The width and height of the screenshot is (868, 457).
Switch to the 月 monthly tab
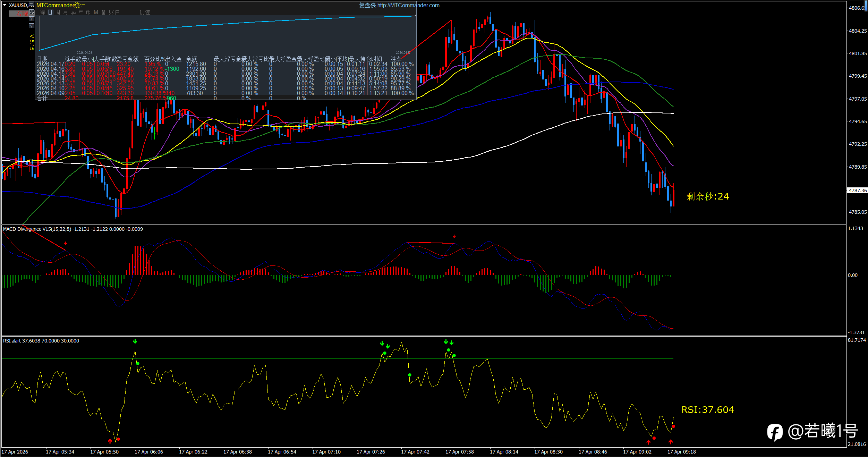pyautogui.click(x=65, y=12)
